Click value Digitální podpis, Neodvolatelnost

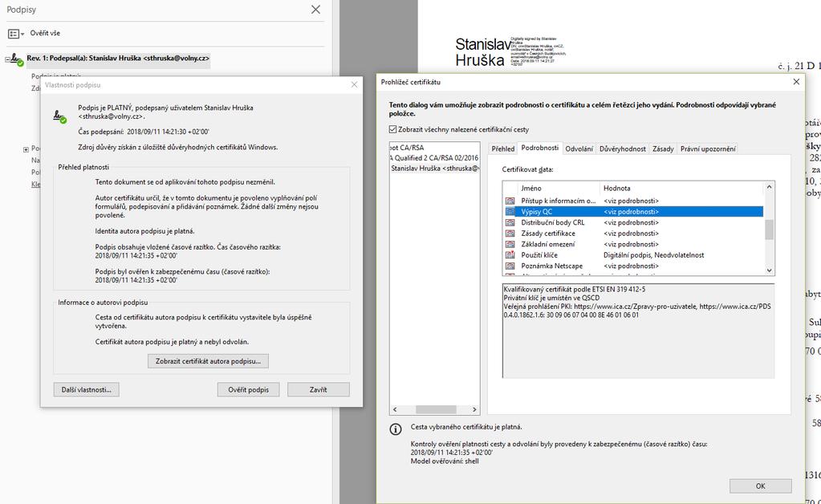tap(653, 255)
